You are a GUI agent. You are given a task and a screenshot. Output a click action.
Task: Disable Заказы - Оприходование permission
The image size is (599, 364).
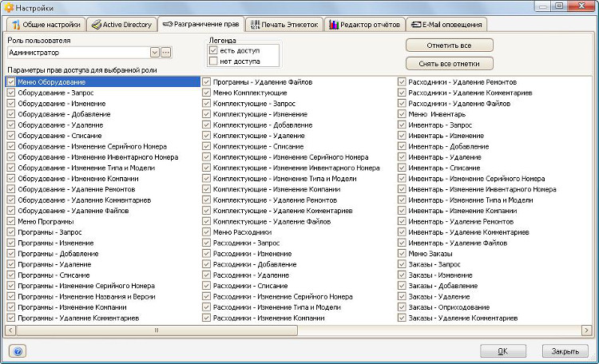tap(402, 307)
